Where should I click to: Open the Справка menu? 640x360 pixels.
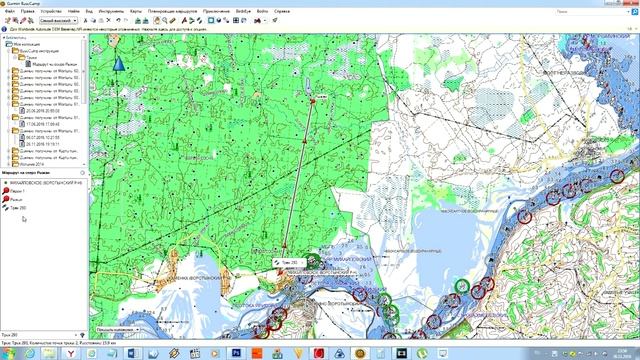[282, 11]
